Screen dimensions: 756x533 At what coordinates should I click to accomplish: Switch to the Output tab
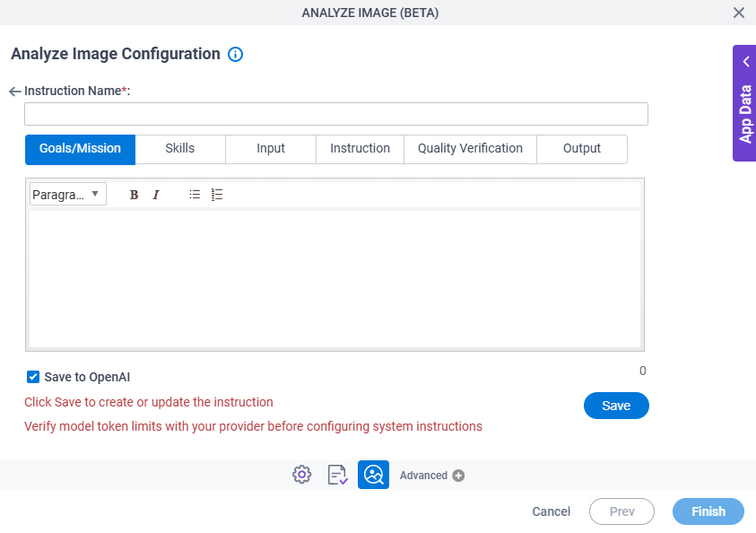point(582,149)
